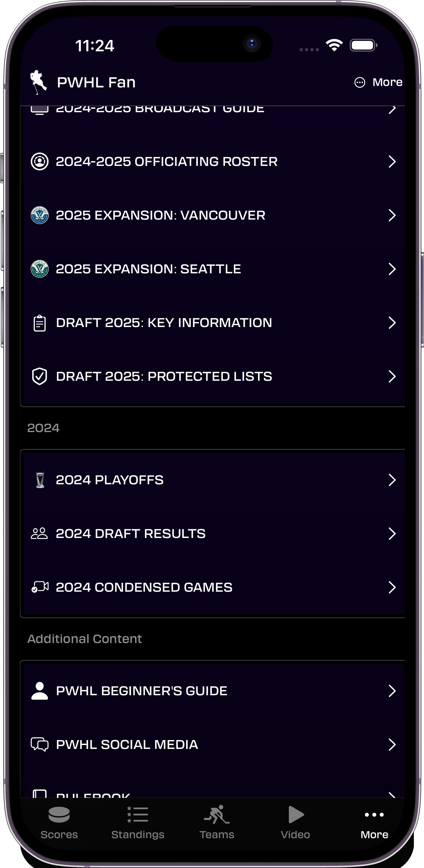Open the chevron next to 2024 Playoffs

point(392,480)
